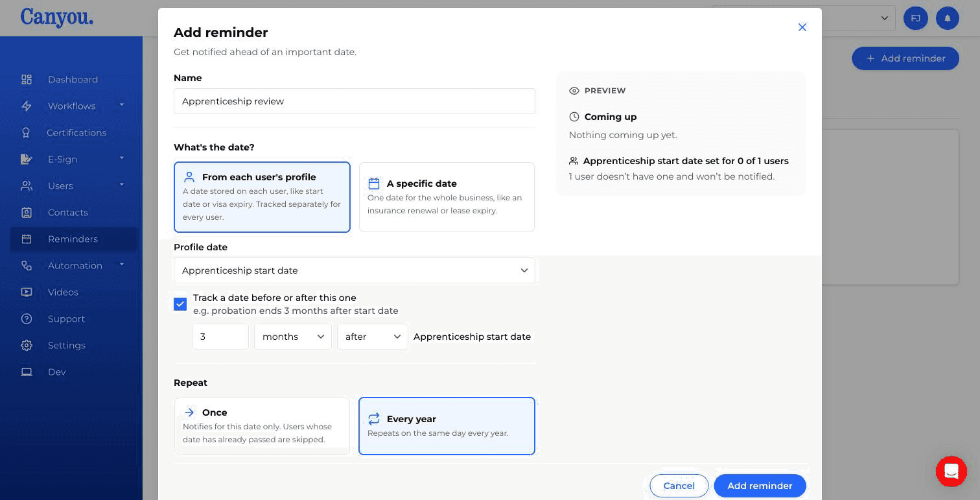Click the Reminders calendar icon in sidebar
The image size is (980, 500).
[x=27, y=239]
